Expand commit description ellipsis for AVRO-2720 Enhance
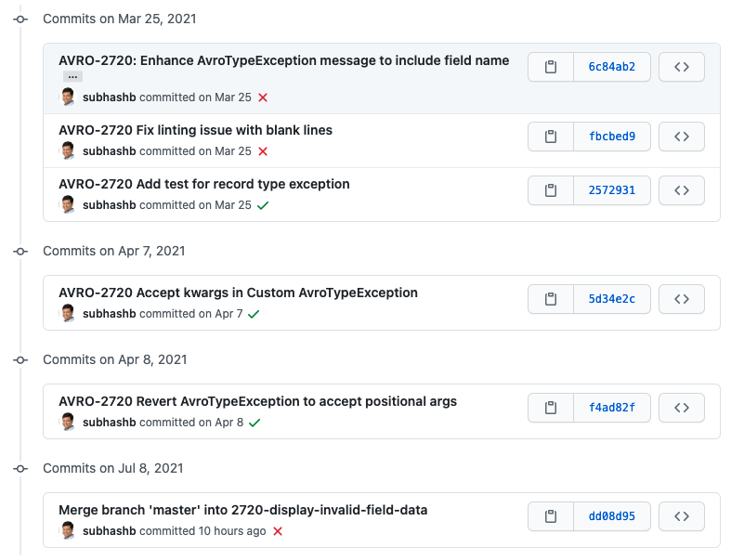The image size is (731, 560). coord(73,77)
